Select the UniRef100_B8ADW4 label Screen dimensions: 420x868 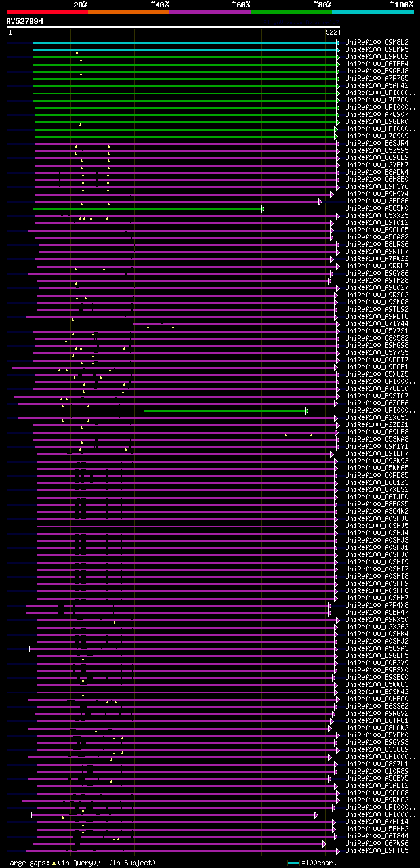click(377, 173)
